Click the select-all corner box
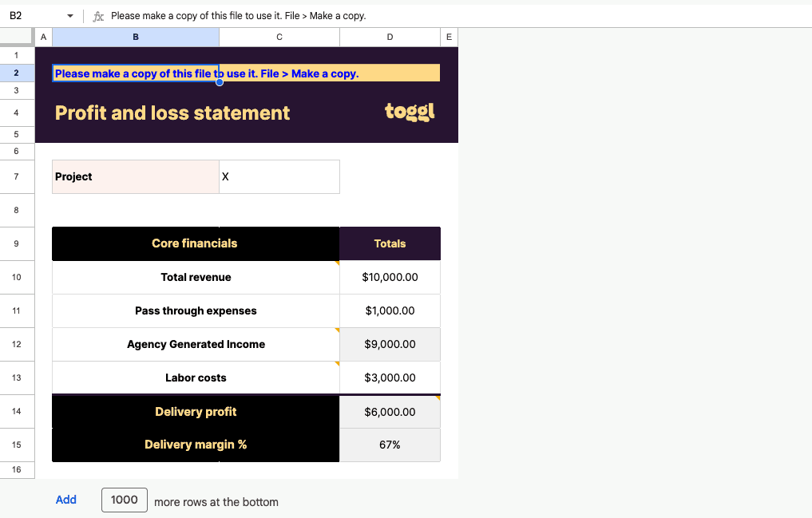The height and width of the screenshot is (518, 812). 17,37
